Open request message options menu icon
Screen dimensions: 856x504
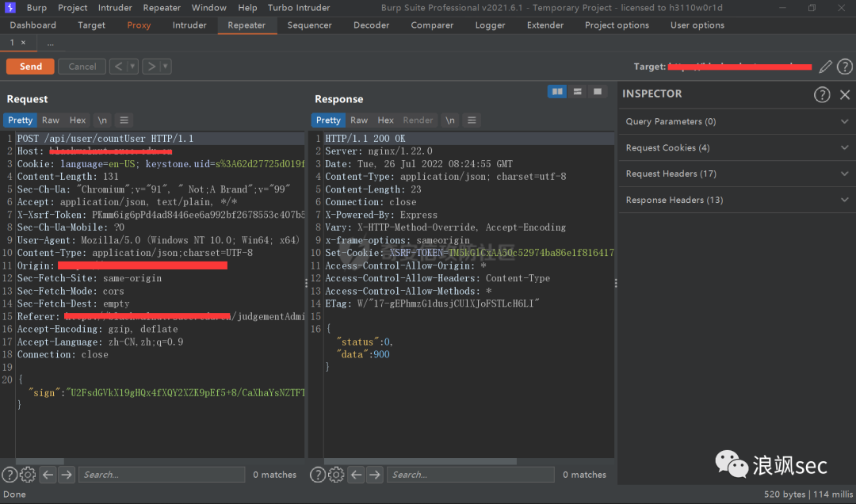124,120
